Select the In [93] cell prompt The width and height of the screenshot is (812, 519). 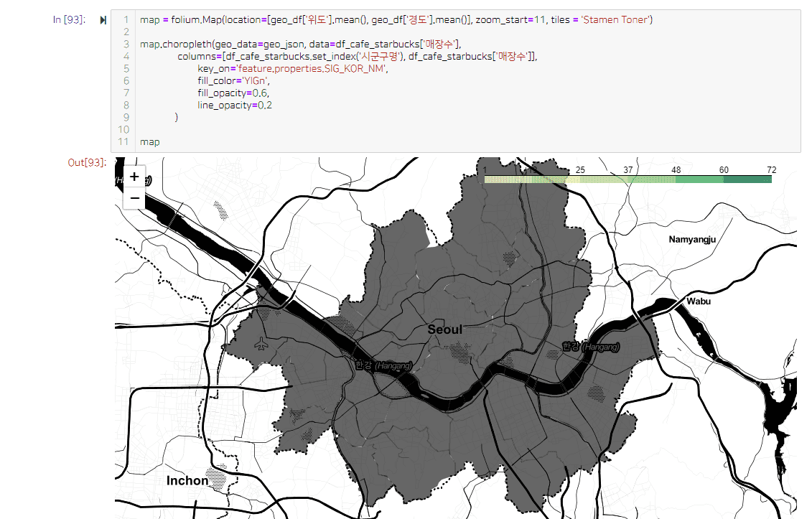[69, 19]
